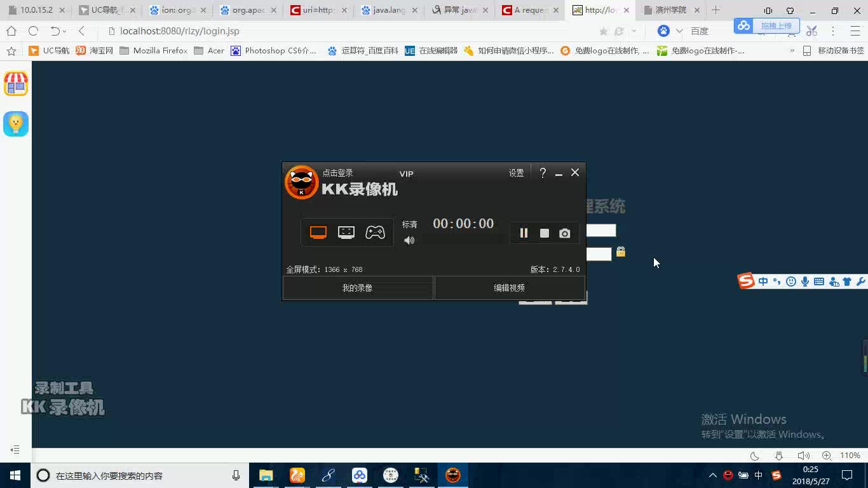Image resolution: width=868 pixels, height=488 pixels.
Task: Click 点击登录 in KK recorder
Action: click(x=337, y=173)
